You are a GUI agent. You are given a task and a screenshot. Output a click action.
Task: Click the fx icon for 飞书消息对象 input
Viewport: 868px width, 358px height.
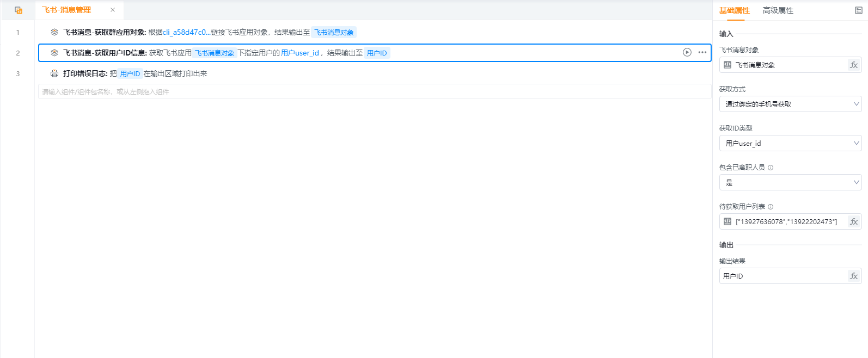click(x=853, y=65)
